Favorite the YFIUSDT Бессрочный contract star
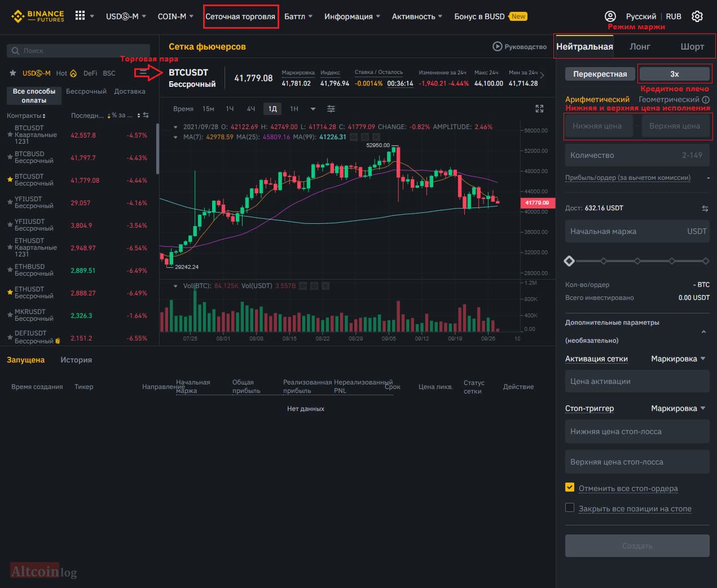 [x=10, y=202]
